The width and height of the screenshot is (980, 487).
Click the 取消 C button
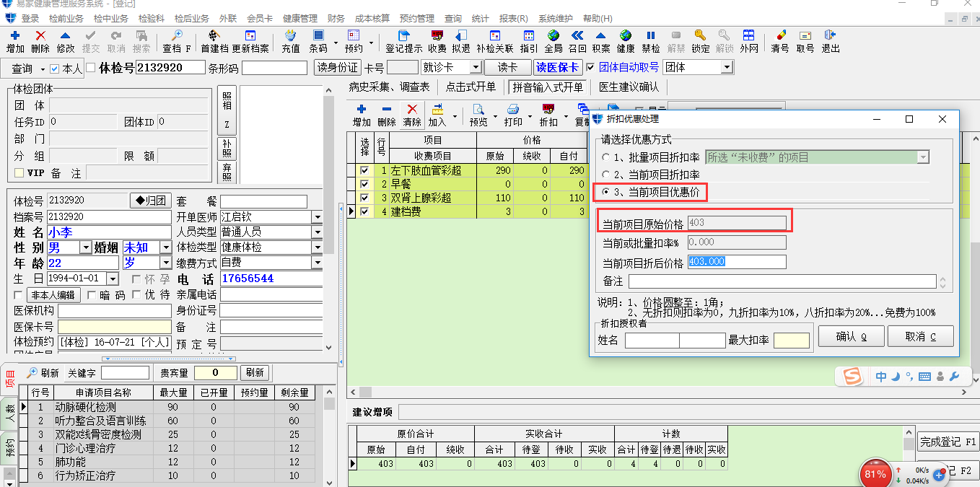coord(921,336)
